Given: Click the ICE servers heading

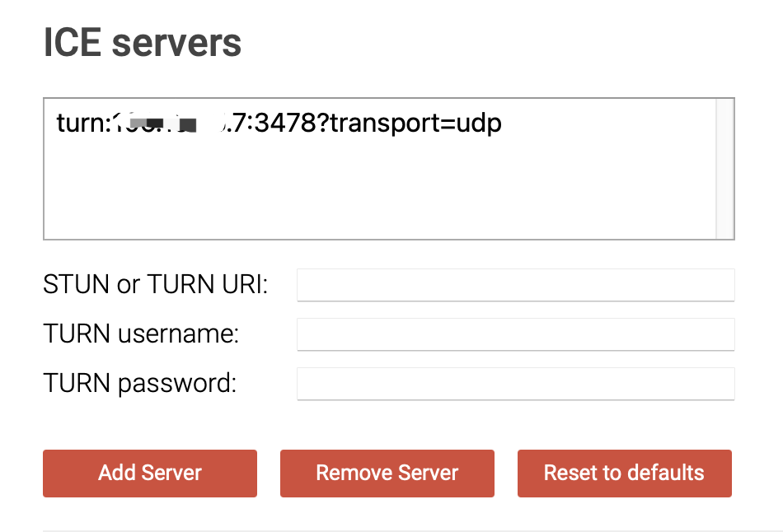Looking at the screenshot, I should [142, 41].
